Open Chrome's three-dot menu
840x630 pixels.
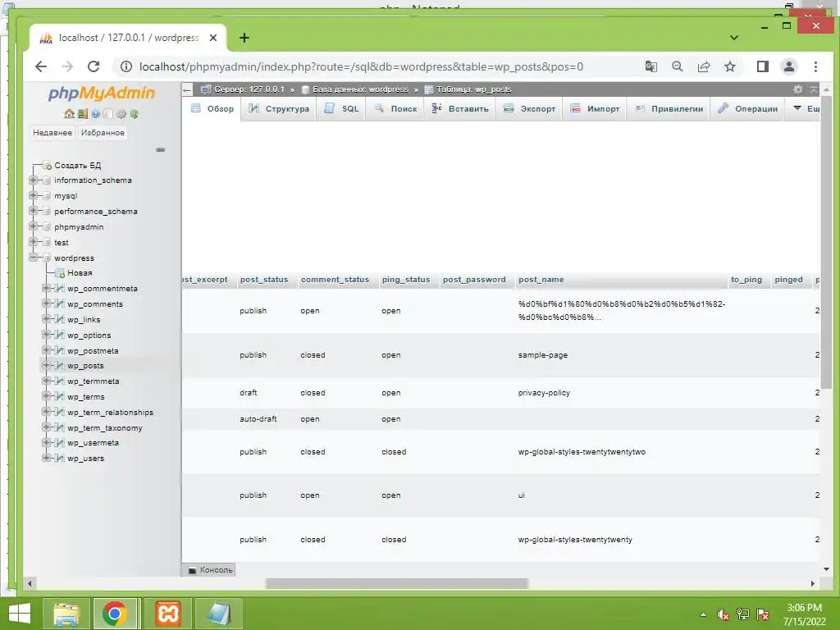point(815,66)
